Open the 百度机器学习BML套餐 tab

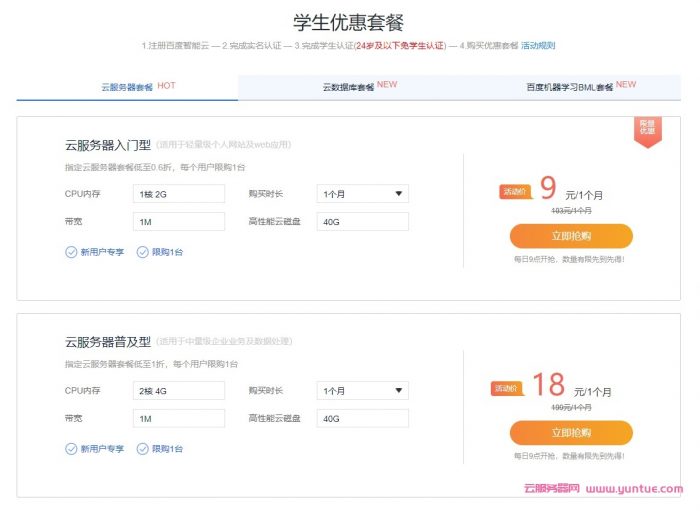570,87
